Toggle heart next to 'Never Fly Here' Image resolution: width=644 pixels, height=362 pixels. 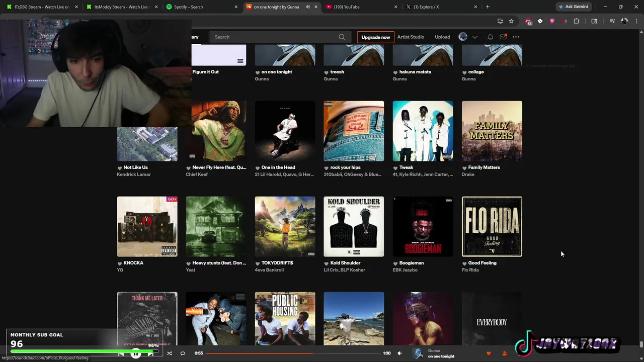coord(189,168)
